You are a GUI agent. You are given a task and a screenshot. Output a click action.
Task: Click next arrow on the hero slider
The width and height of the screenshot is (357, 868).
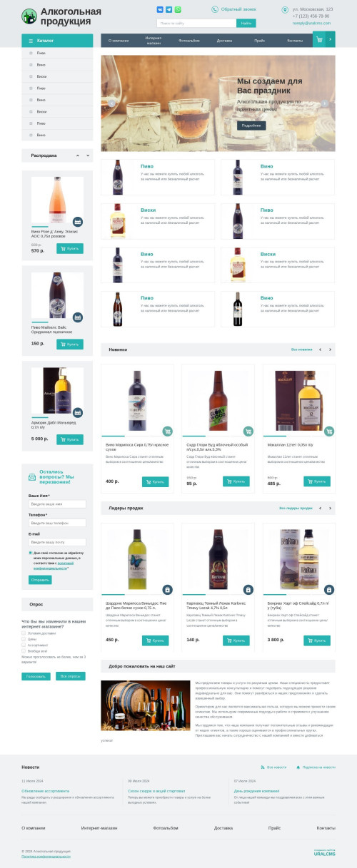tap(324, 103)
